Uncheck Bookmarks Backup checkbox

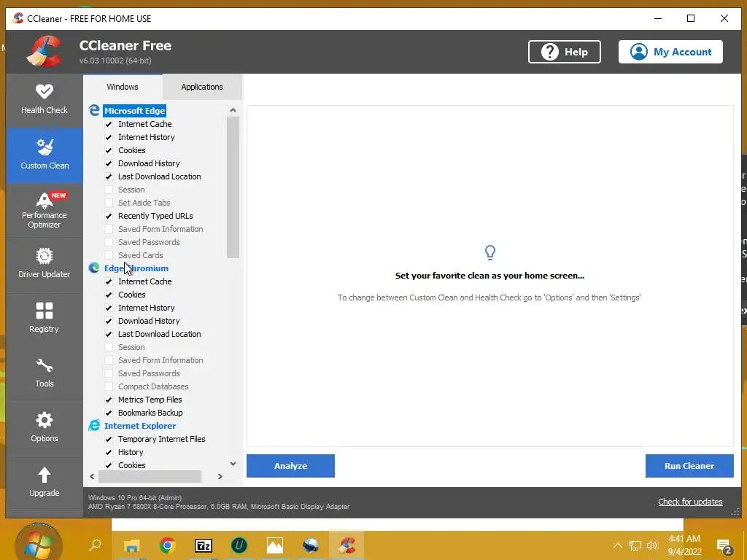pos(109,413)
